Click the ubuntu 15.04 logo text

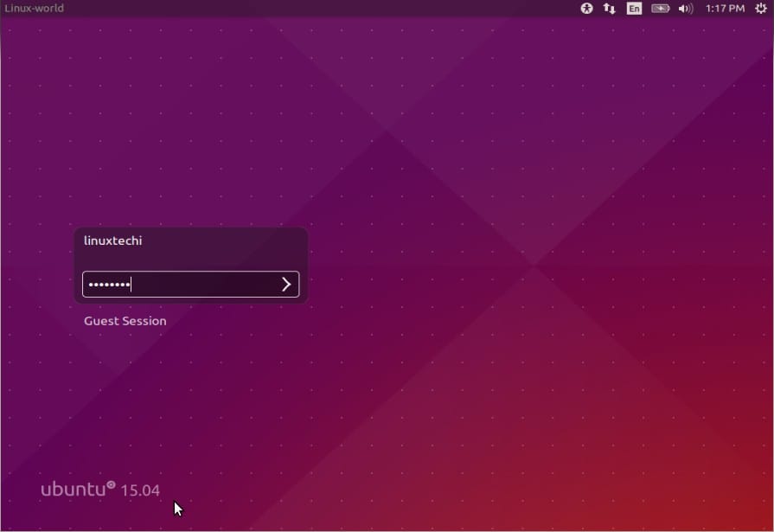(x=100, y=489)
